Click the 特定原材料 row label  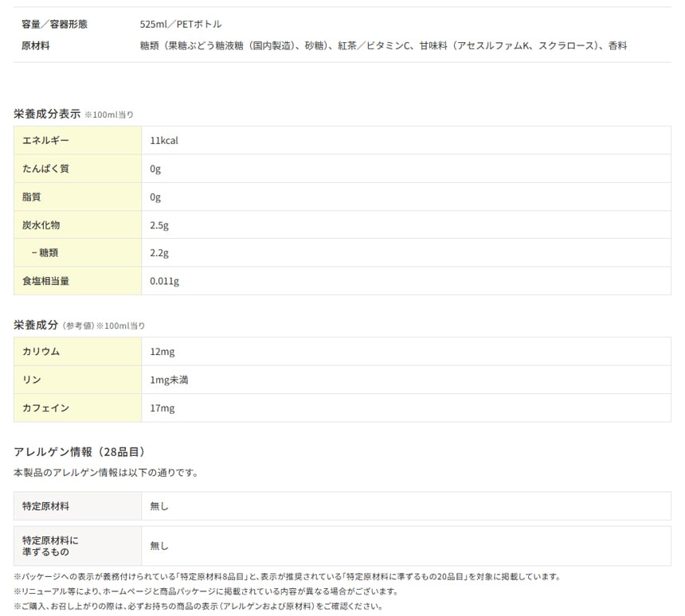[x=45, y=506]
